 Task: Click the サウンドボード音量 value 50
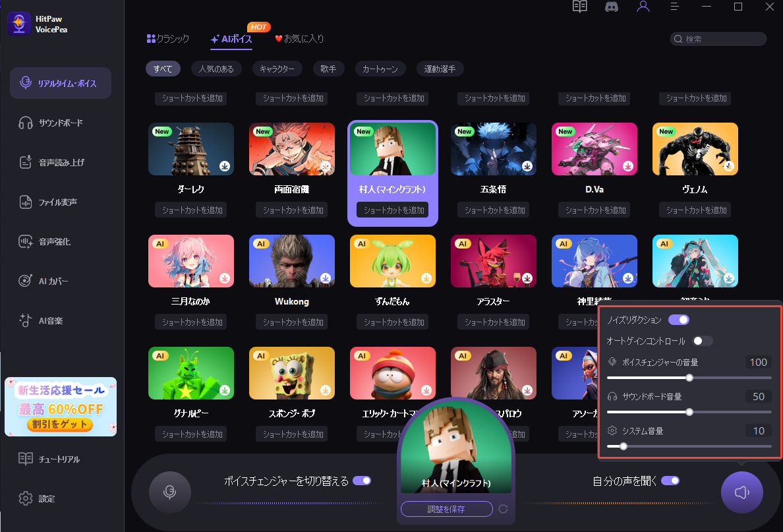pos(759,397)
